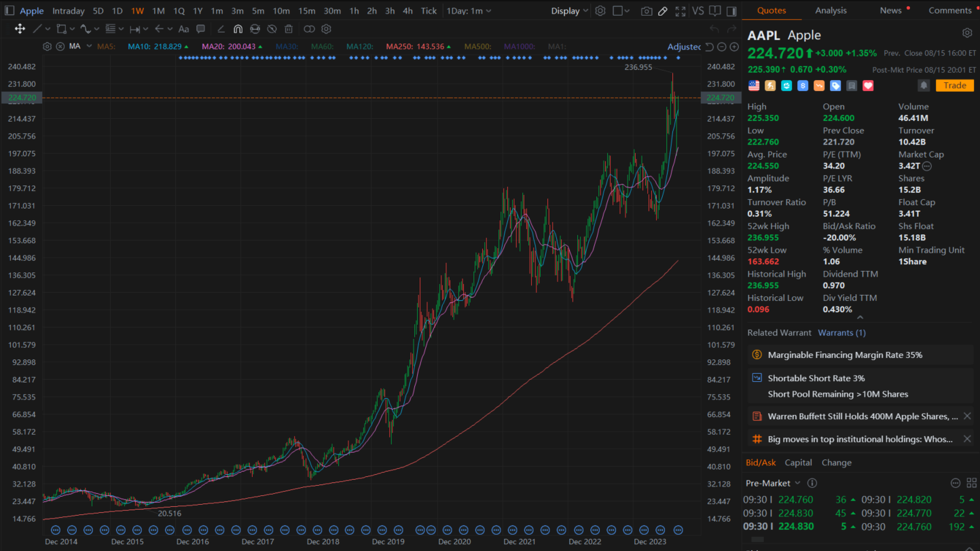980x551 pixels.
Task: Open the quote panel settings gear
Action: pos(967,33)
